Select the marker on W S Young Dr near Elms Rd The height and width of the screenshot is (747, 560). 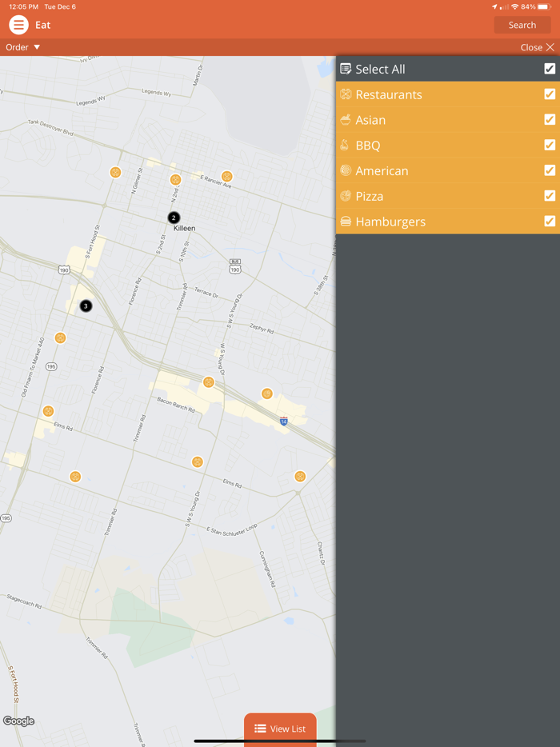click(x=198, y=461)
